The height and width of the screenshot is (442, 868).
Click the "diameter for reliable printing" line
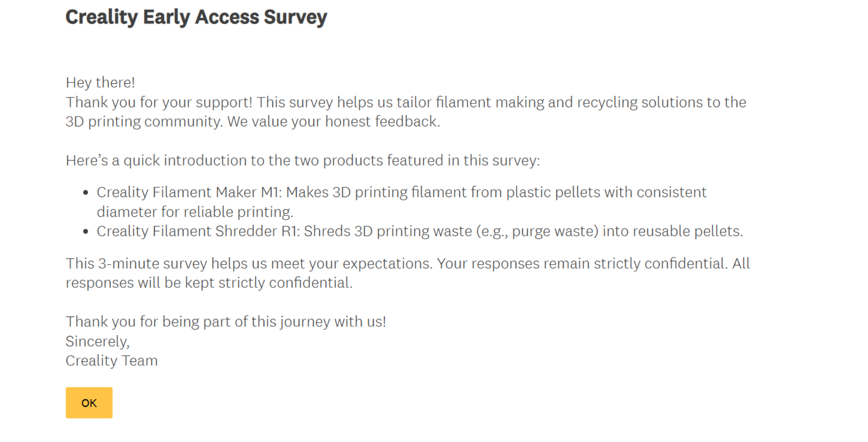pyautogui.click(x=195, y=212)
